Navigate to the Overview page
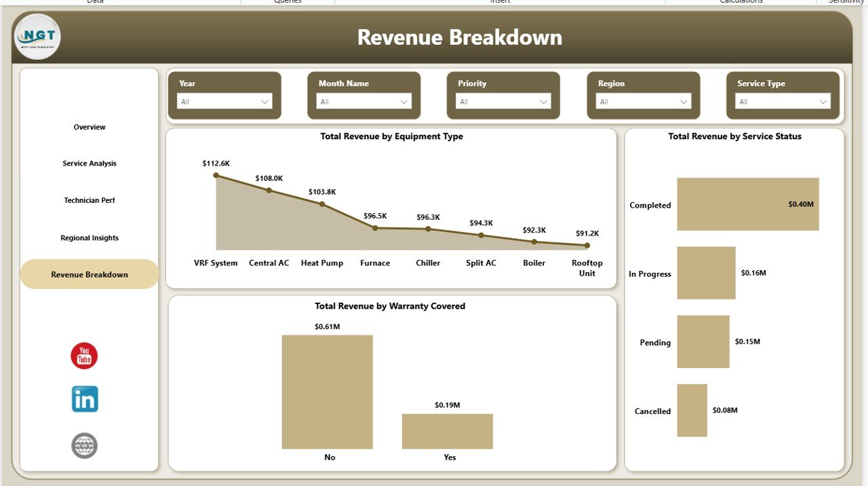The height and width of the screenshot is (486, 868). point(89,127)
